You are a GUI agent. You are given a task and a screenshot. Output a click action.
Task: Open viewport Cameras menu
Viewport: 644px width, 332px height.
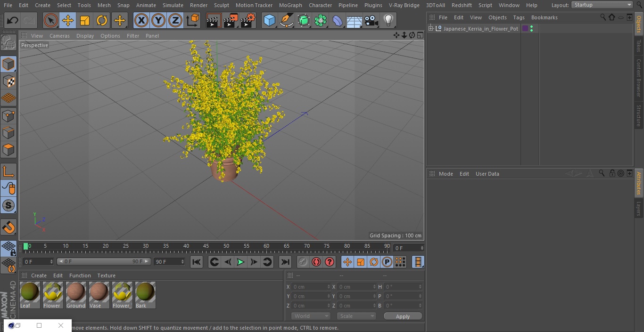click(x=59, y=36)
